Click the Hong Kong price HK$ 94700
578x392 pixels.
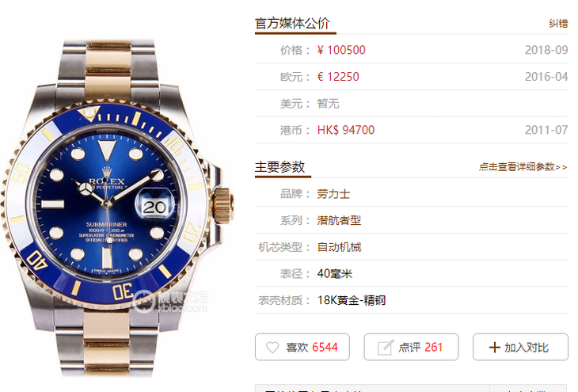point(346,130)
